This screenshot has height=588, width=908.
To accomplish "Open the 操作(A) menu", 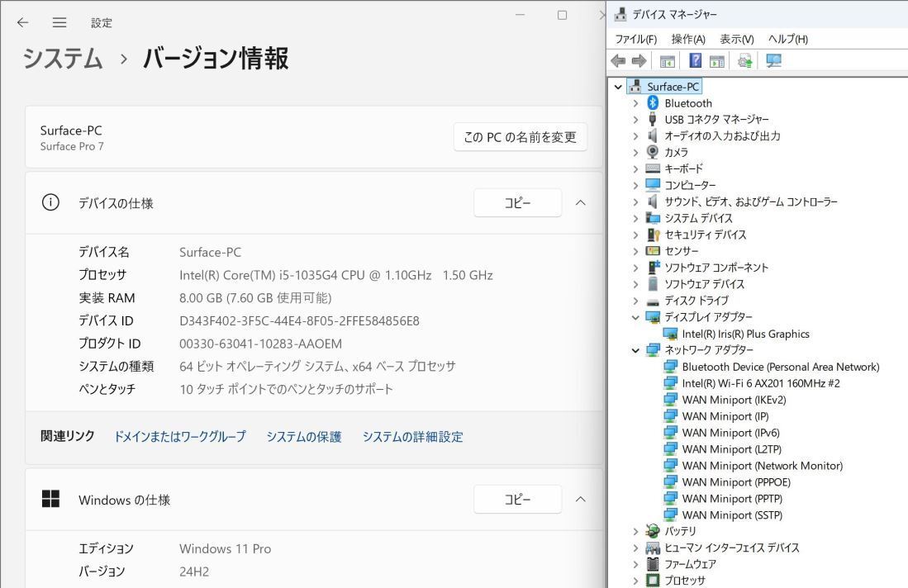I will [x=688, y=39].
